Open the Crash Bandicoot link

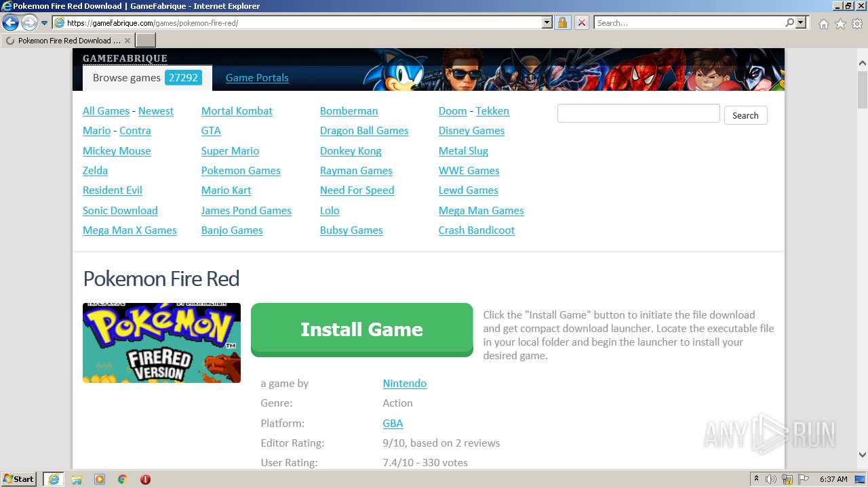(477, 230)
